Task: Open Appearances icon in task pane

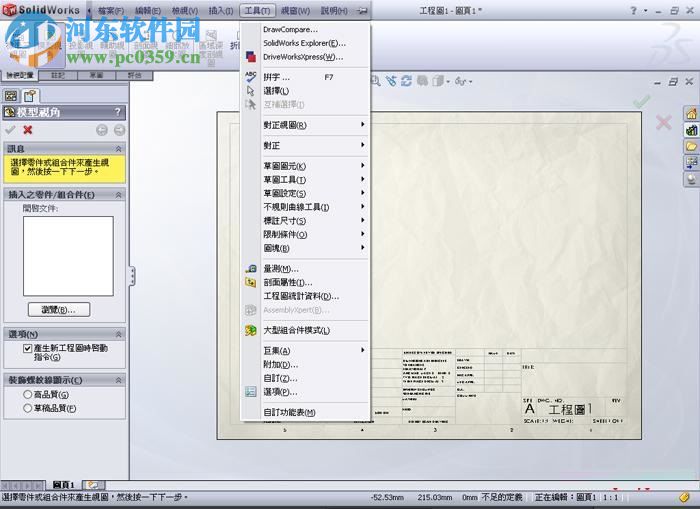Action: point(691,179)
